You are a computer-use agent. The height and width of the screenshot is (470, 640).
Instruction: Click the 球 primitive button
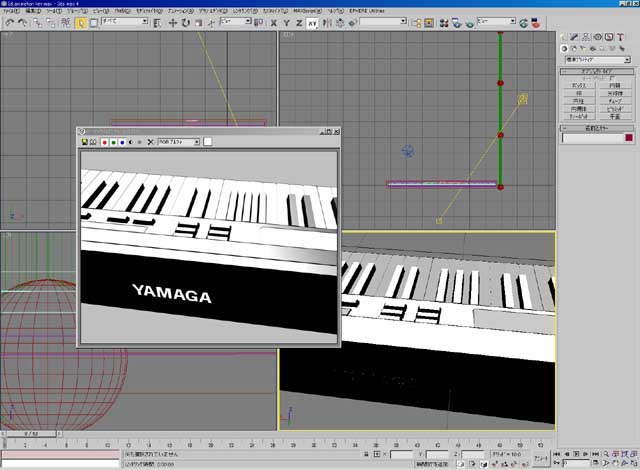(x=579, y=93)
